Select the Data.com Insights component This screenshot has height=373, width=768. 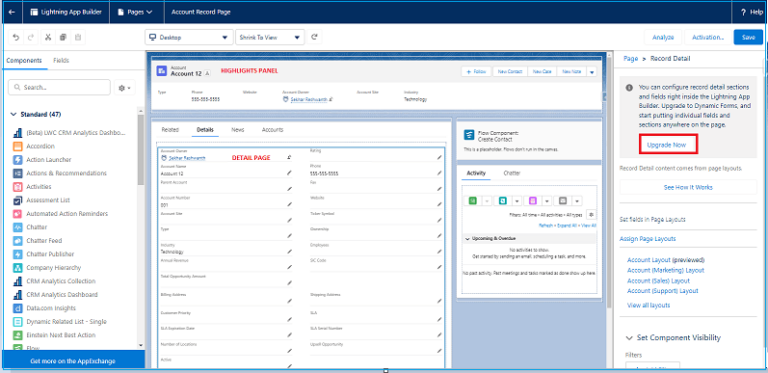click(x=45, y=308)
